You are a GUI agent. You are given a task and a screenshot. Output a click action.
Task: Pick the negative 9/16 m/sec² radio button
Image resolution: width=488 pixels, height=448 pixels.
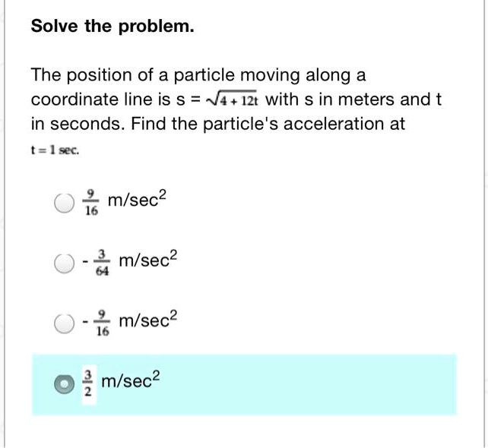click(x=65, y=325)
